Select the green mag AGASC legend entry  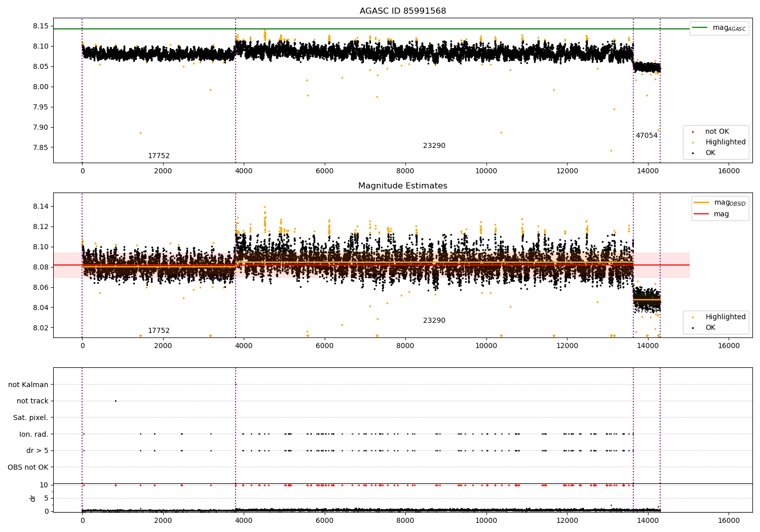click(719, 28)
